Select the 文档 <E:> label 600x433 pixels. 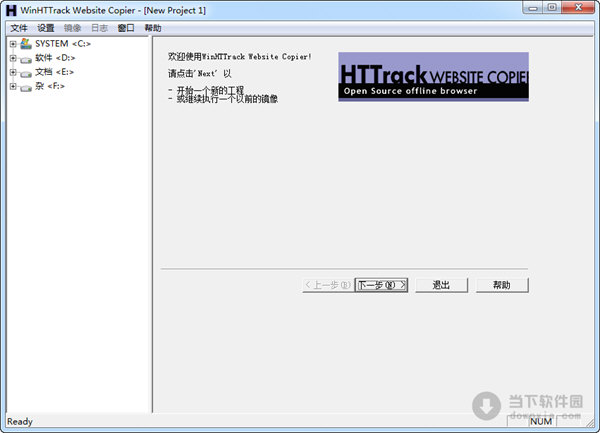(54, 72)
